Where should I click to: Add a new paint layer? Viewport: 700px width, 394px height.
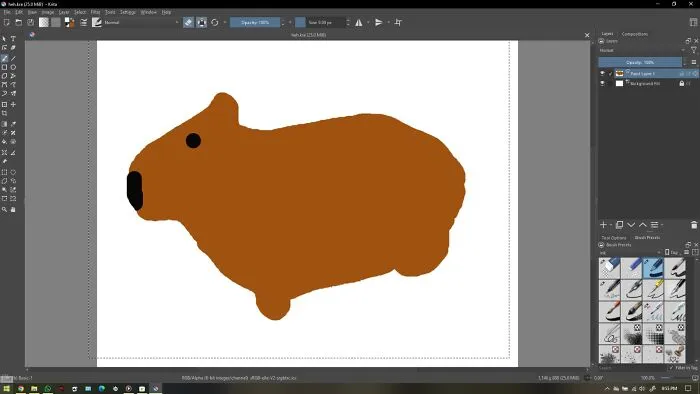click(x=603, y=225)
